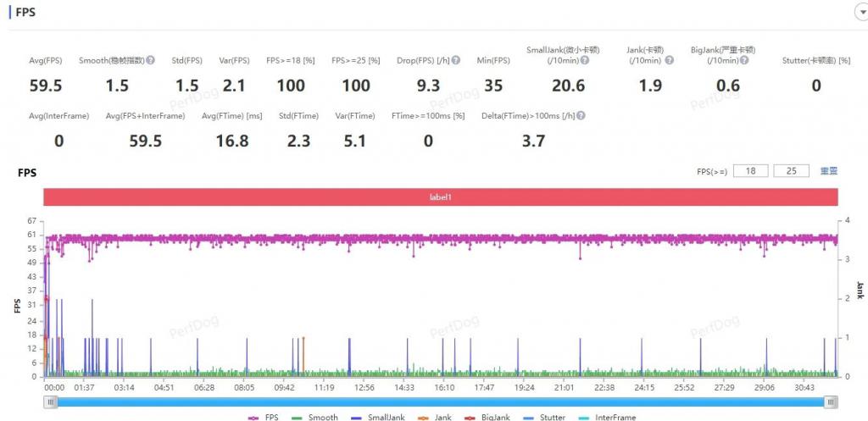The image size is (868, 421).
Task: Click help icon for Delta(FTime)>100ms
Action: (581, 115)
